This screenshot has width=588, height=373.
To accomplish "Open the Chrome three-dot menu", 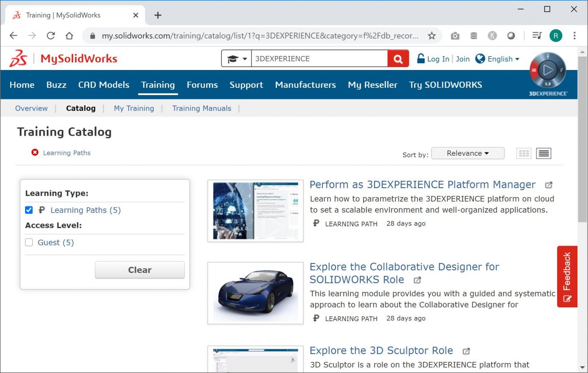I will pos(575,36).
